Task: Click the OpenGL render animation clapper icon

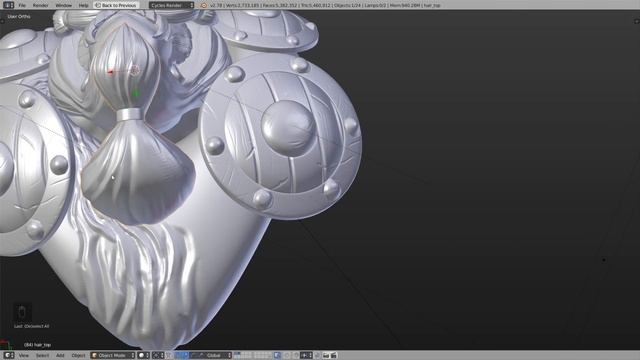Action: 333,356
